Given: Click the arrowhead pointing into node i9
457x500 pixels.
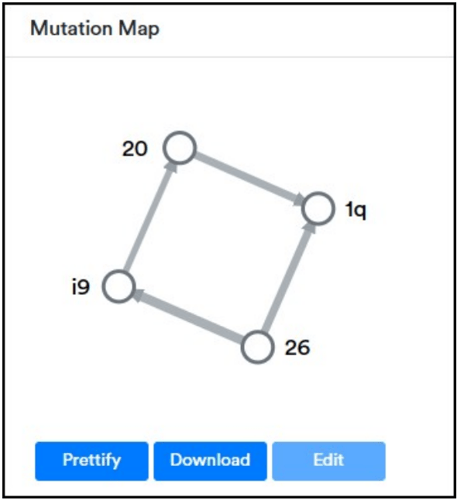Looking at the screenshot, I should 139,295.
